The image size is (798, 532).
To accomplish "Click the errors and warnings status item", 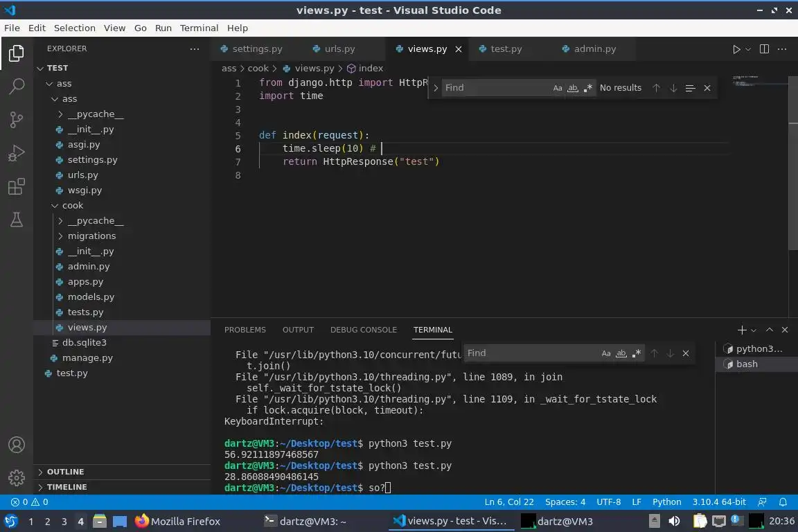I will tap(30, 502).
